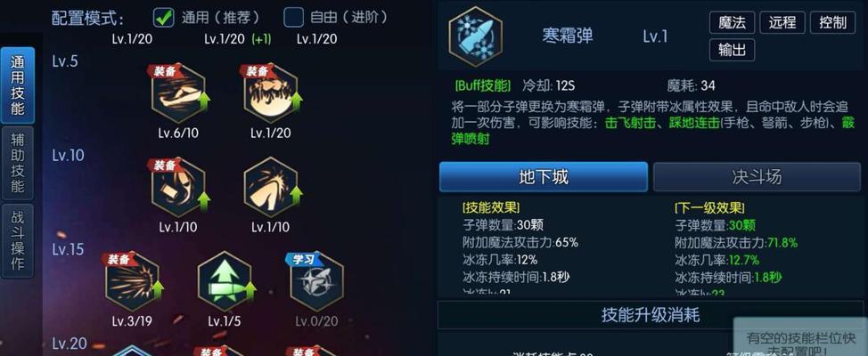This screenshot has height=356, width=868.
Task: Open the 通用技能 side tab
Action: 18,85
